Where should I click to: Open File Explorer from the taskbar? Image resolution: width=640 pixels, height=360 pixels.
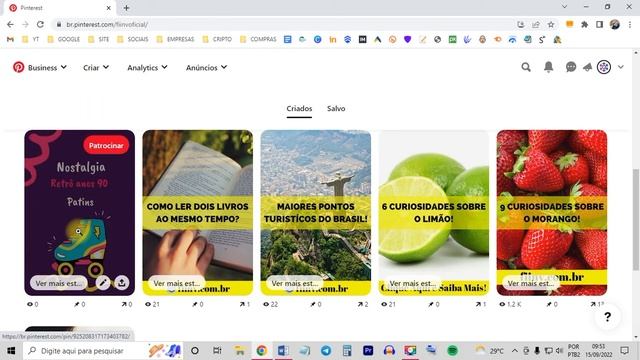point(240,350)
